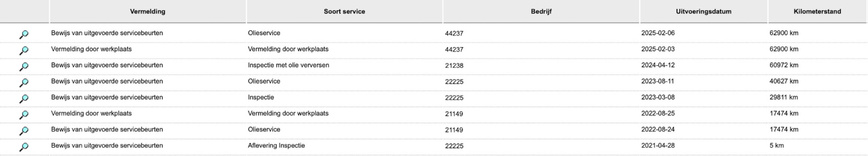The height and width of the screenshot is (156, 868).
Task: Click the 29811 km mileage cell
Action: point(784,97)
